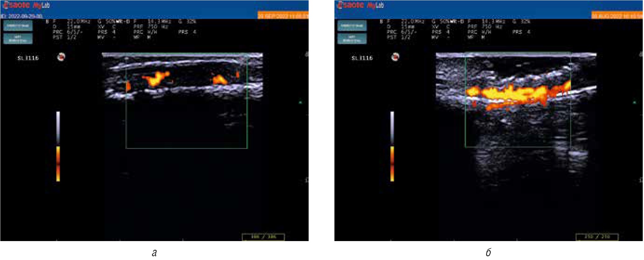Screen dimensions: 644x260
Task: Click the probe orientation icon in right panel
Action: 395,57
